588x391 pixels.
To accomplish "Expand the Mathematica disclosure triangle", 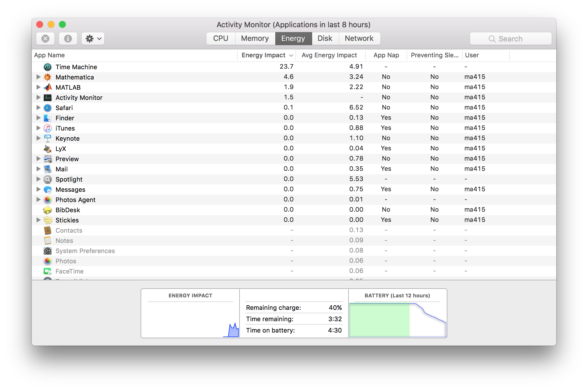I will coord(38,77).
